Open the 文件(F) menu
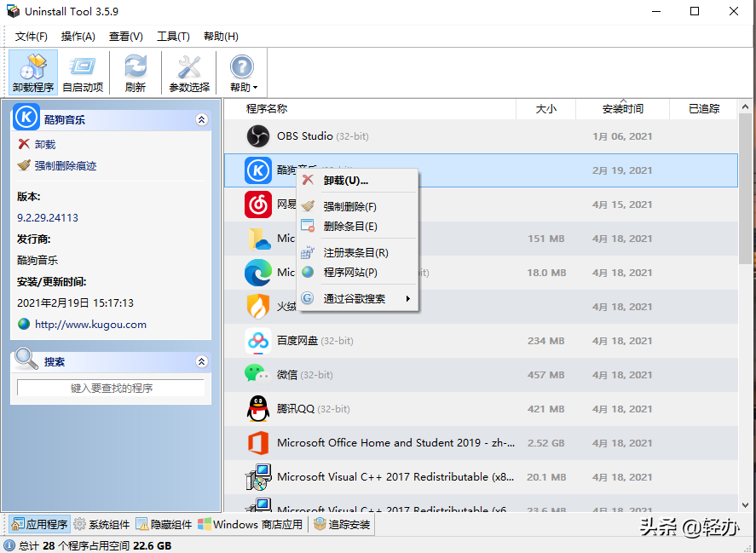Viewport: 756px width, 553px height. pos(32,37)
